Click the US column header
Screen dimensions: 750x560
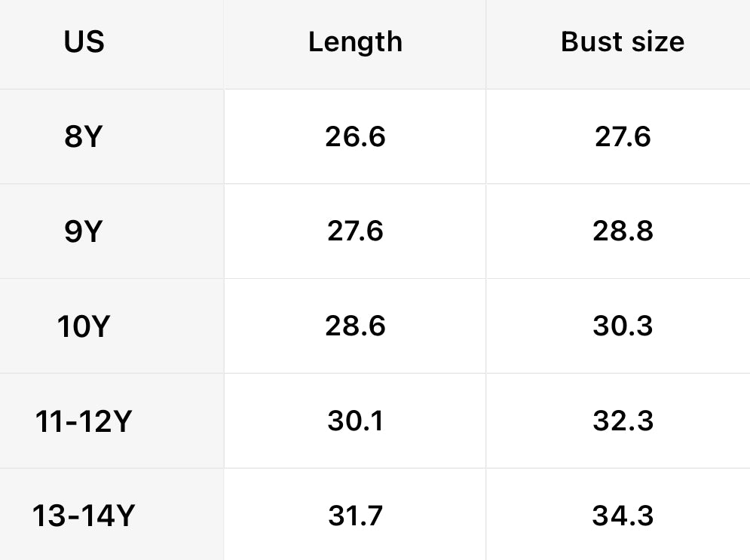(x=84, y=42)
